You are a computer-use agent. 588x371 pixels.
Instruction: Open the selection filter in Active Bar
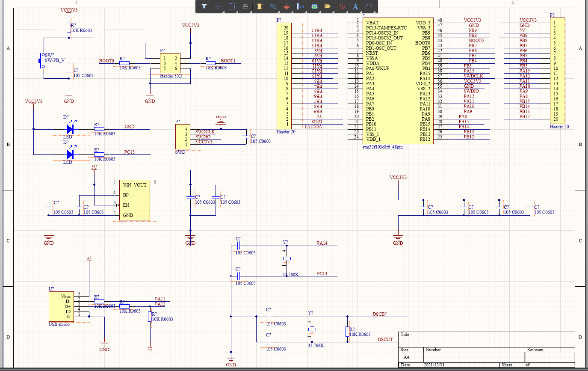tap(204, 6)
